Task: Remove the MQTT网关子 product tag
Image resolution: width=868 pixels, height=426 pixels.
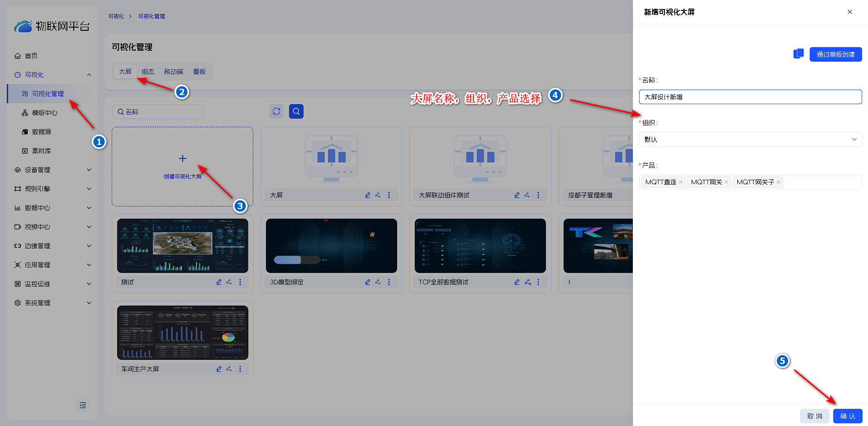Action: click(778, 182)
